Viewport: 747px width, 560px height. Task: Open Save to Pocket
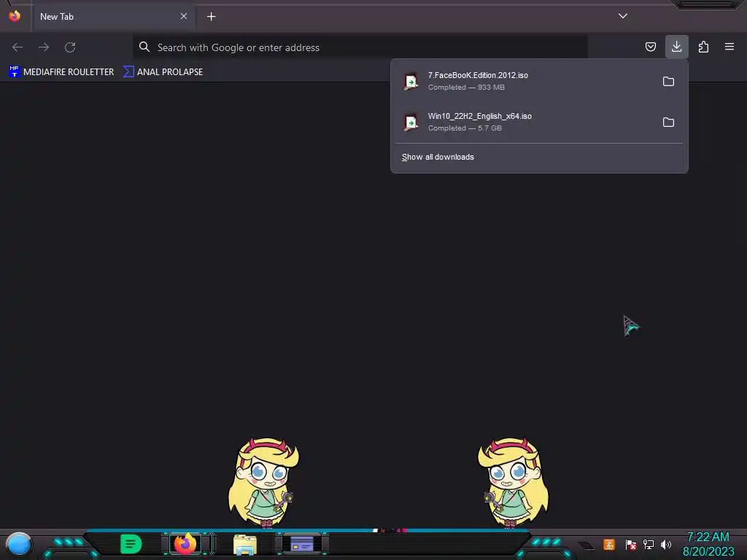coord(650,47)
